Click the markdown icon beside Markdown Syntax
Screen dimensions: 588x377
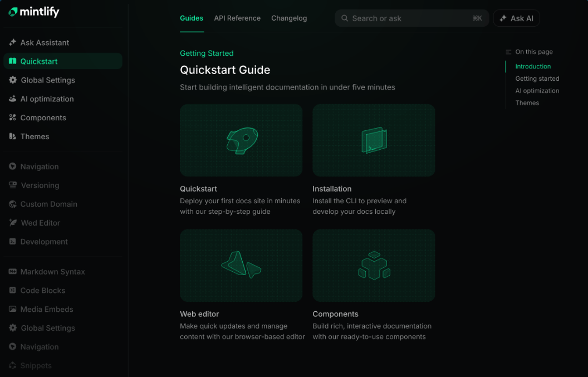click(x=12, y=271)
